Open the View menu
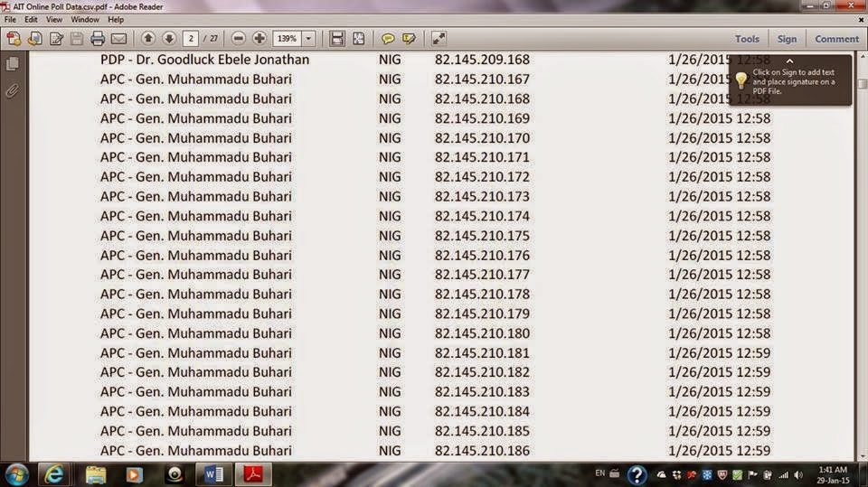The image size is (868, 487). (53, 19)
